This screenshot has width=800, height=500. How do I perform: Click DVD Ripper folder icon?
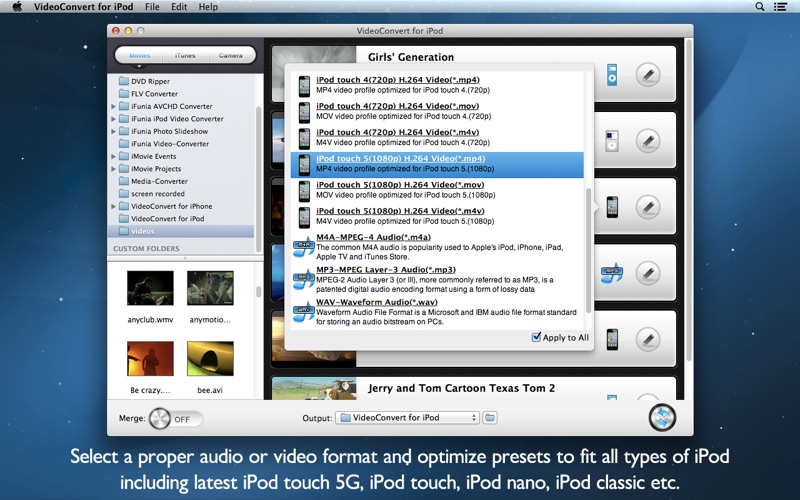[x=123, y=81]
